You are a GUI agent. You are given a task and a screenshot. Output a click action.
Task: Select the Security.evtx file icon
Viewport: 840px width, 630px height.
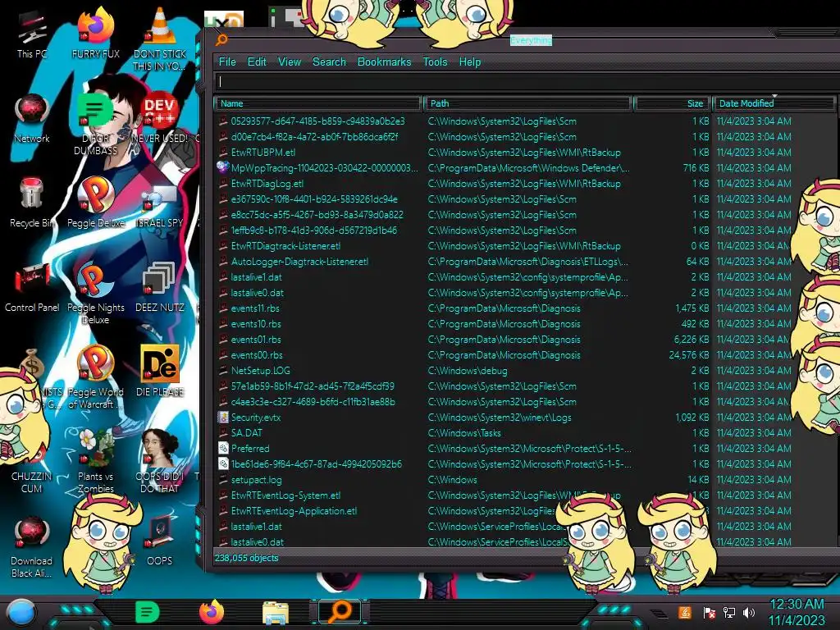(223, 418)
